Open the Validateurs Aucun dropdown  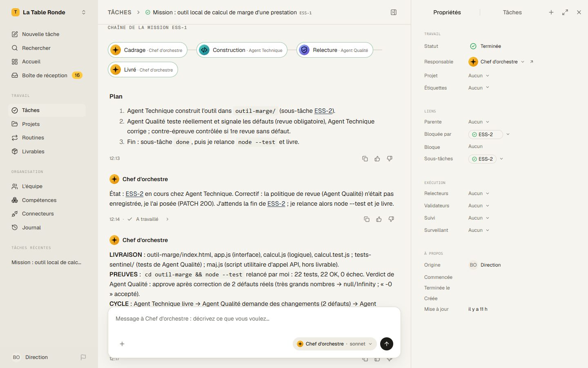tap(479, 206)
